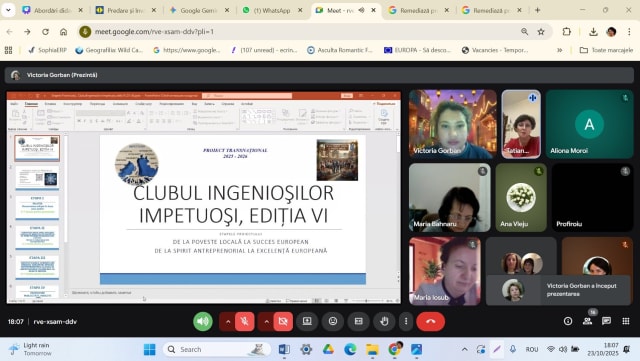Open a new browser tab
Image resolution: width=640 pixels, height=361 pixels.
coord(537,10)
